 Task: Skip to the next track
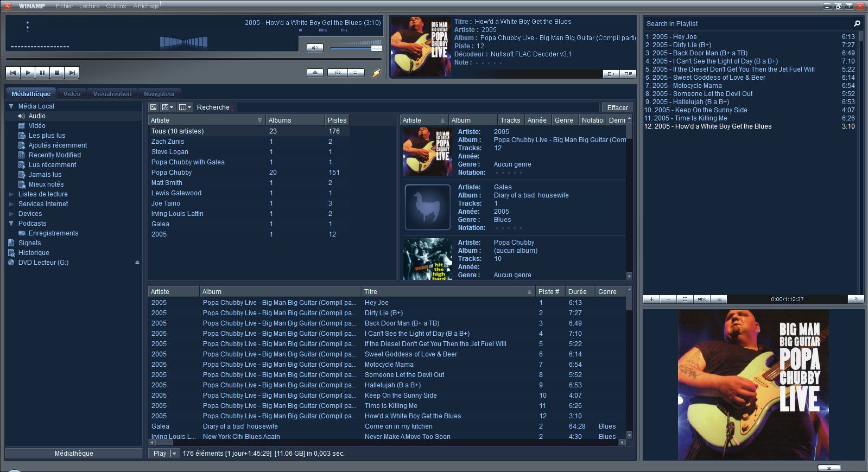pyautogui.click(x=72, y=72)
